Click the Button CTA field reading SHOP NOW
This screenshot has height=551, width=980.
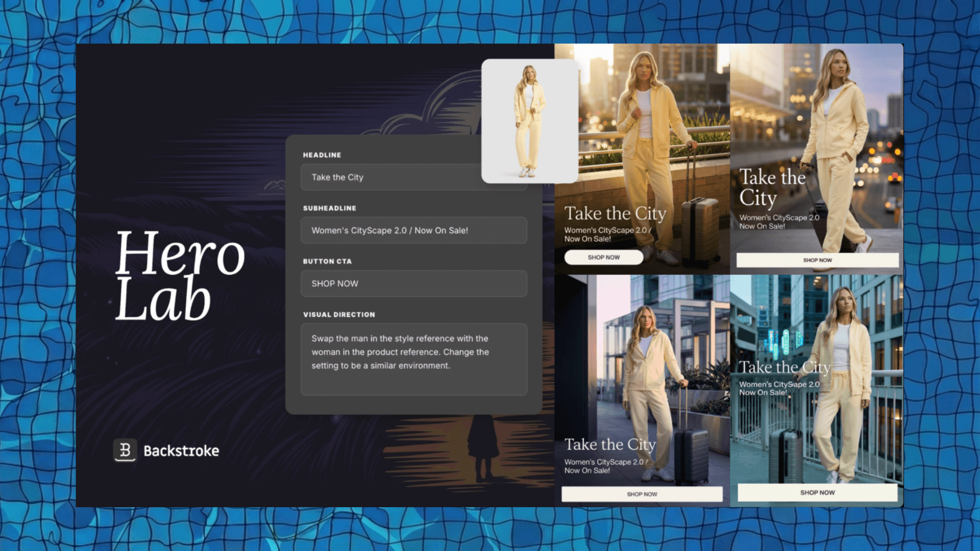414,283
